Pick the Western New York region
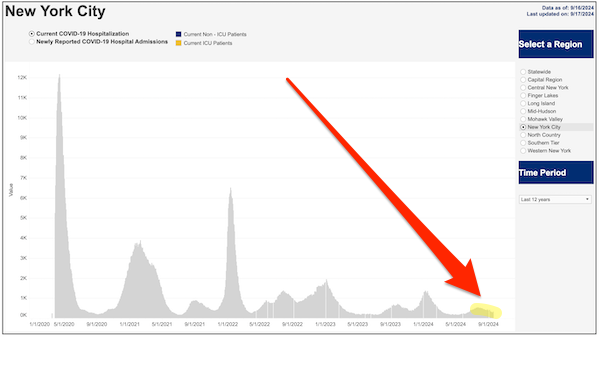The width and height of the screenshot is (600, 378). coord(523,151)
